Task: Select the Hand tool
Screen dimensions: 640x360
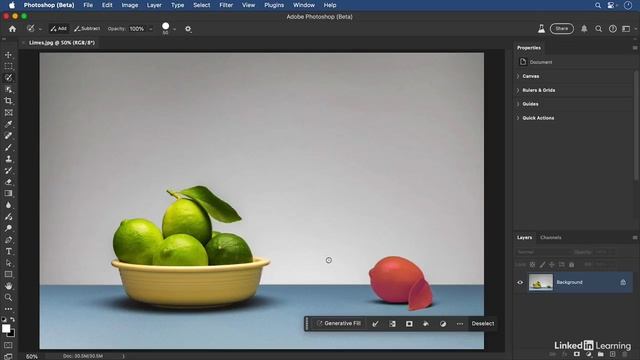Action: (8, 286)
